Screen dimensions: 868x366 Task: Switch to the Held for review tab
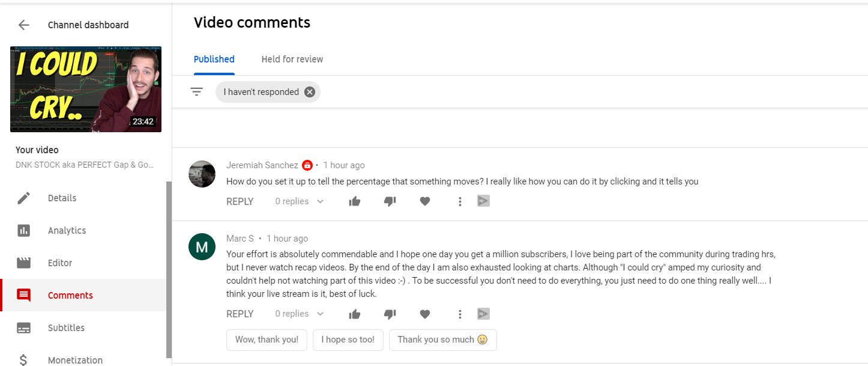pos(292,59)
